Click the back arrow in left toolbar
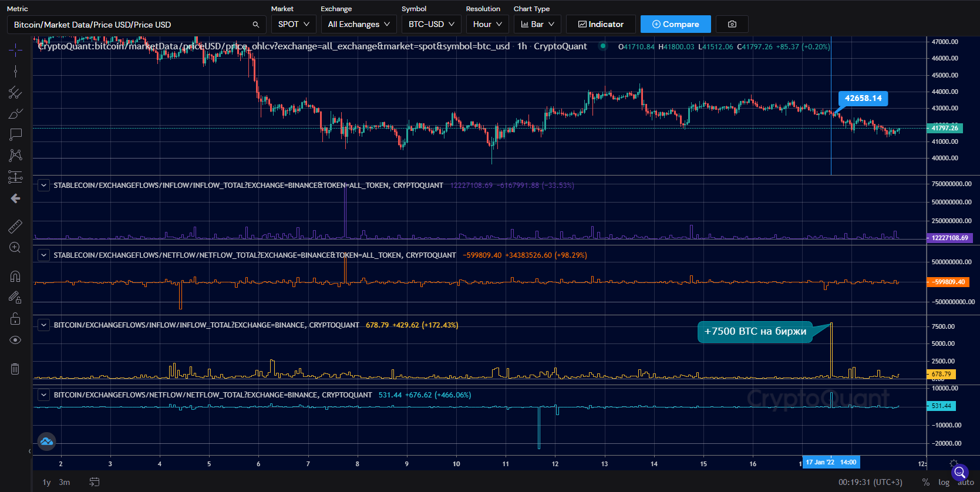Image resolution: width=980 pixels, height=492 pixels. tap(15, 198)
